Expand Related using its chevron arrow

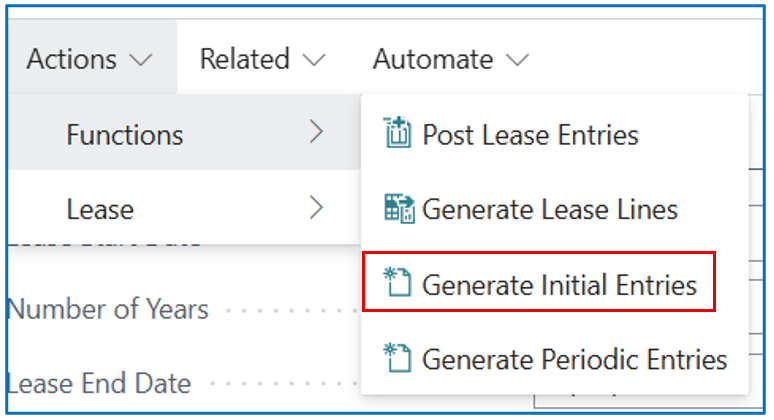pos(314,60)
